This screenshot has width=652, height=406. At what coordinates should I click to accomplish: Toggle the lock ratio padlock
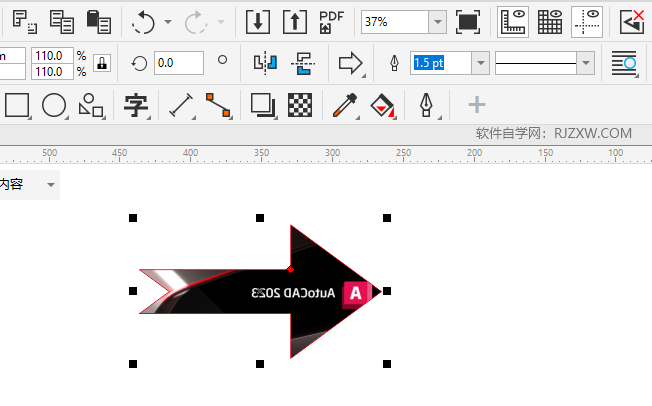click(x=102, y=63)
